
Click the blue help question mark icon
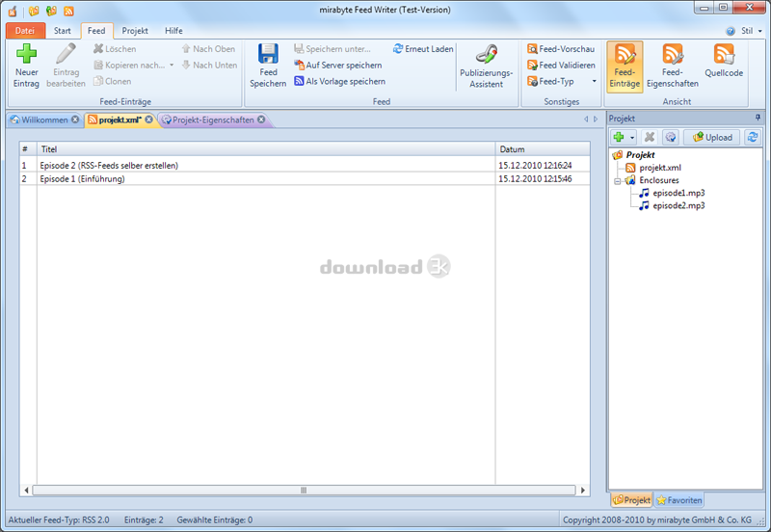coord(731,31)
